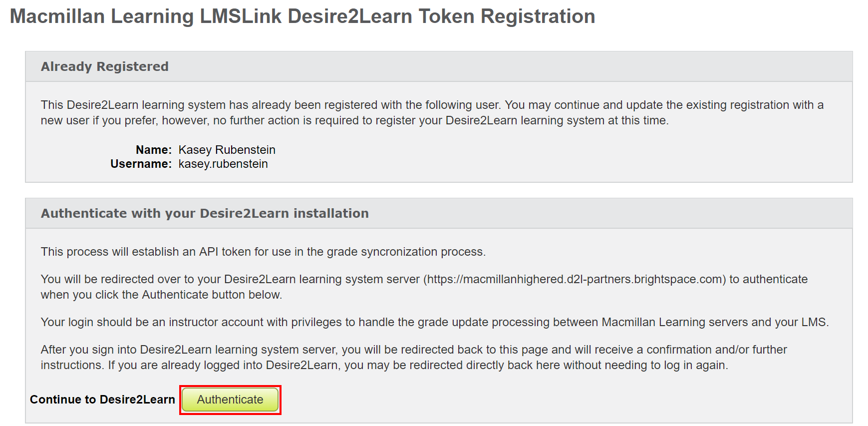Click the confirmation instructions paragraph

point(413,357)
